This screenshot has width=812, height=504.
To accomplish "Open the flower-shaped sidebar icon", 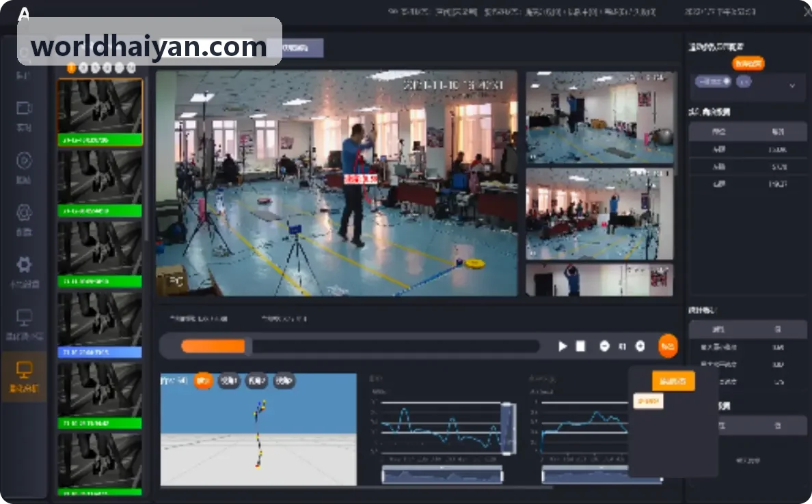I will point(24,212).
